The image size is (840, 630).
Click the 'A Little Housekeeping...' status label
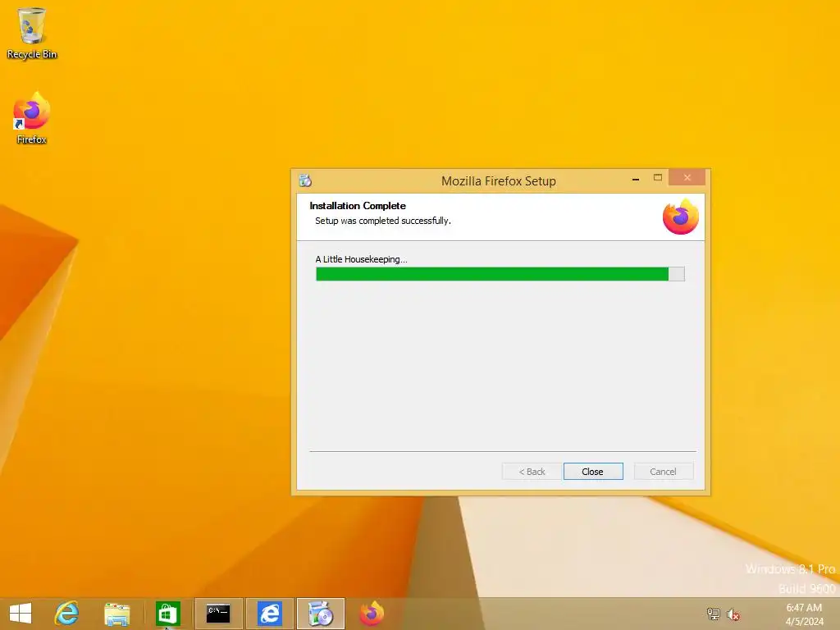pyautogui.click(x=361, y=259)
